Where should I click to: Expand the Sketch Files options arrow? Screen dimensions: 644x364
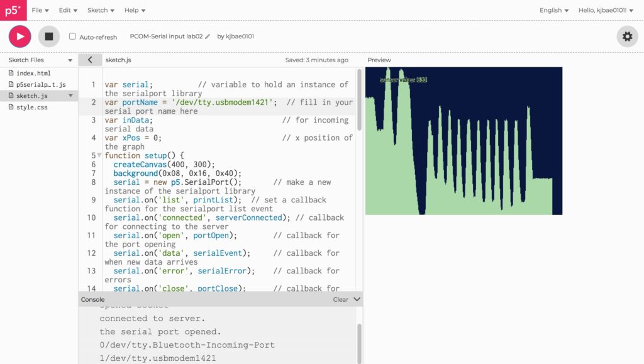(70, 60)
